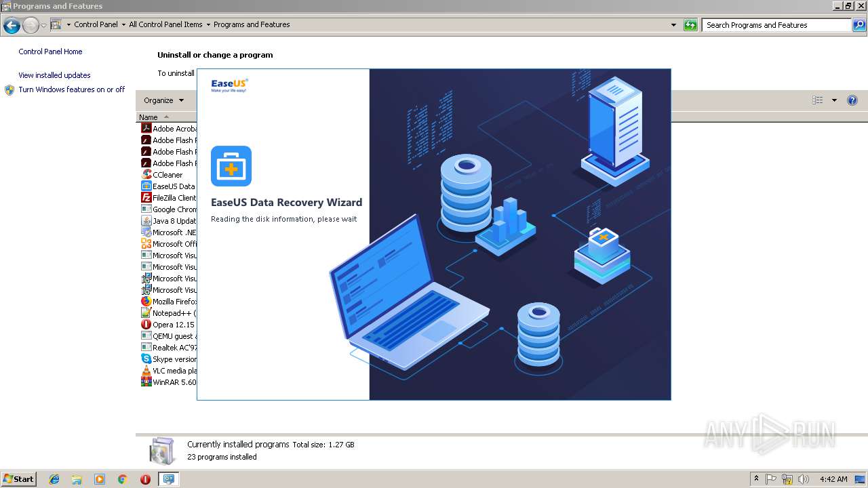The image size is (868, 488).
Task: Go back with the Back arrow
Action: coord(12,26)
